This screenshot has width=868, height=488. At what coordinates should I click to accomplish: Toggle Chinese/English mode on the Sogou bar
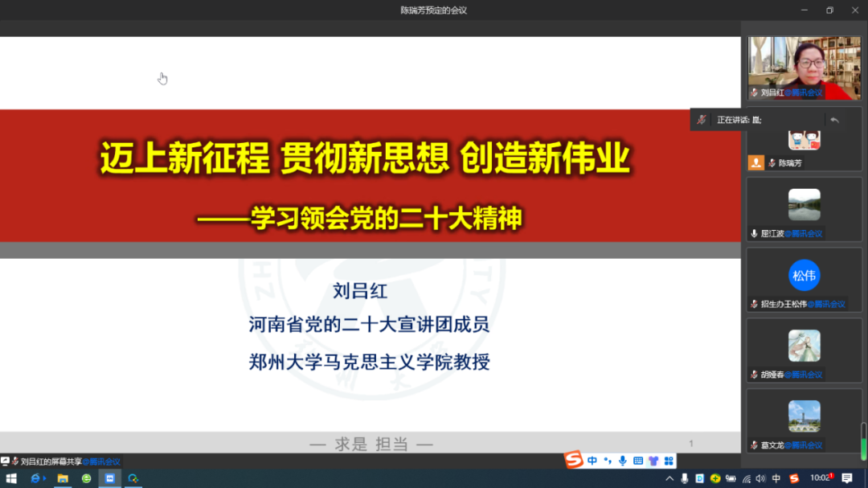pos(592,461)
